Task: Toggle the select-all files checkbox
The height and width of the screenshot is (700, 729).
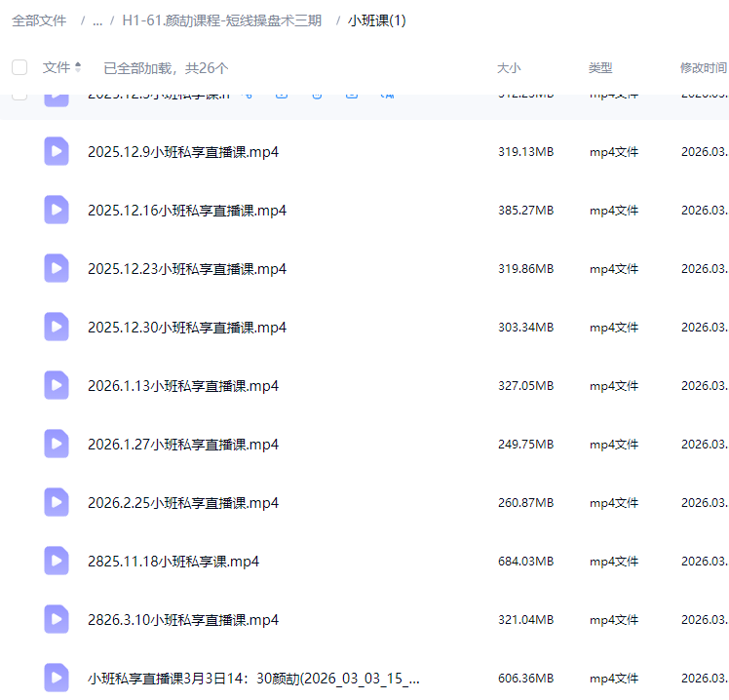Action: tap(19, 67)
